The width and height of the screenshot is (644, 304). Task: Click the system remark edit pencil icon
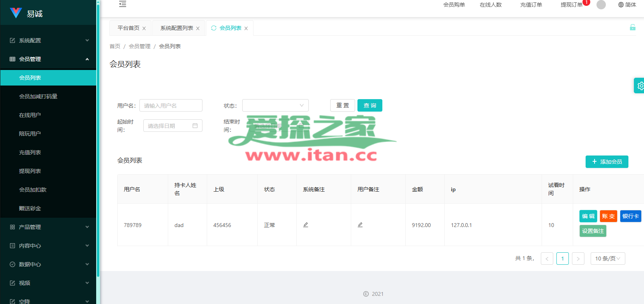(x=306, y=225)
